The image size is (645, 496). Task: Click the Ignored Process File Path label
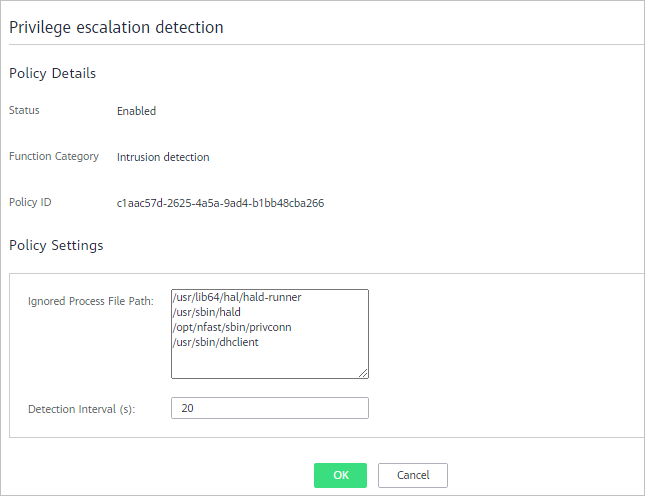click(91, 301)
